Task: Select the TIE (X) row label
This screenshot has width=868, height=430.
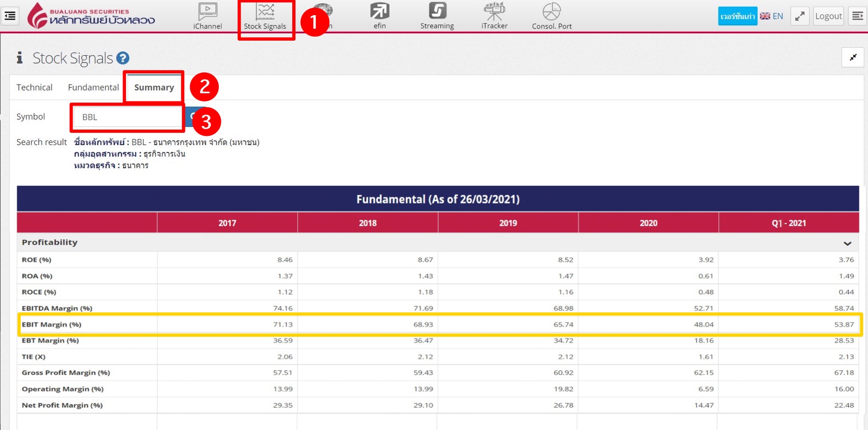Action: [x=34, y=357]
